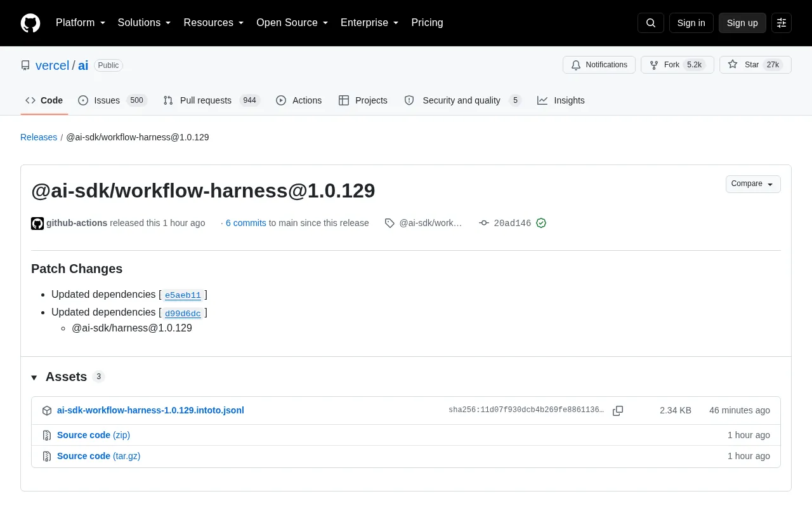Viewport: 812px width, 508px height.
Task: Click the zip file icon for Source code (zip)
Action: tap(47, 436)
